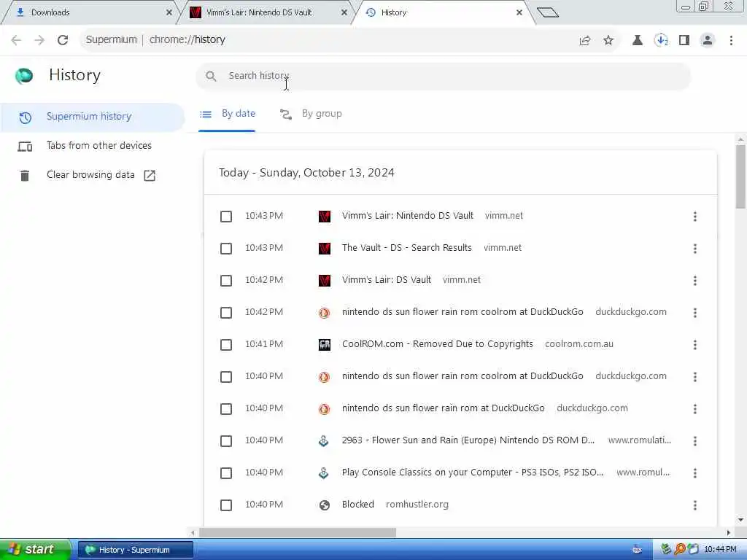Click the 2963 Flower Sun and Rain favicon
The image size is (747, 560).
coord(323,441)
